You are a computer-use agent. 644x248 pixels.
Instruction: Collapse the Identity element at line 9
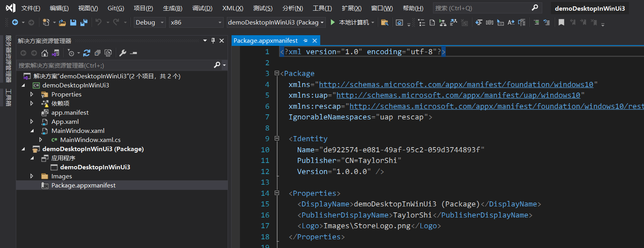tap(277, 138)
